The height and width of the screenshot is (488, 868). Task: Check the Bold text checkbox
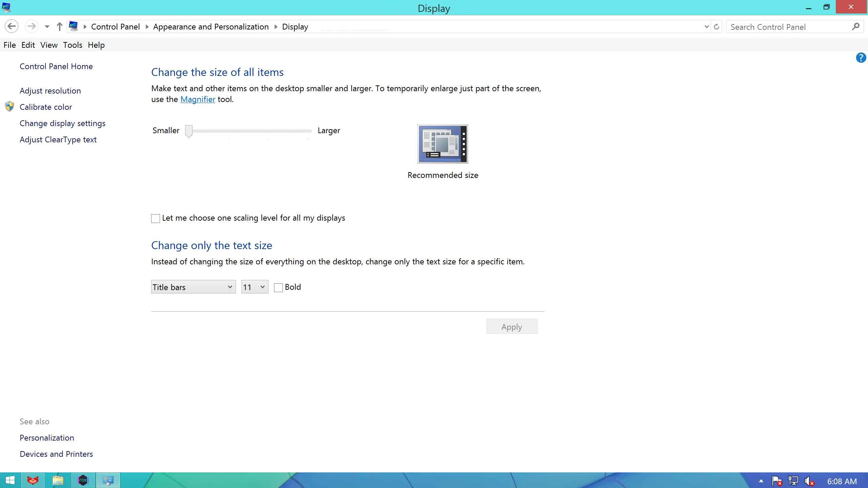coord(278,287)
